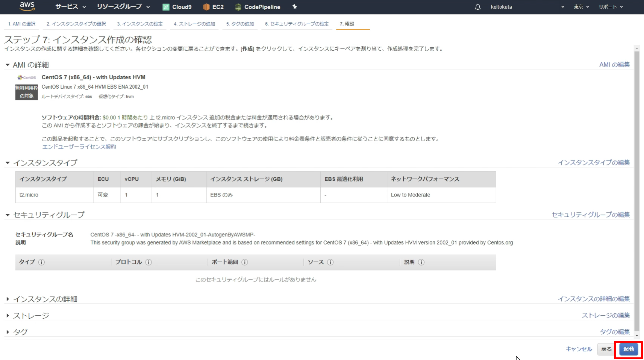Go to step 3. インスタンスの設定 tab

point(140,24)
